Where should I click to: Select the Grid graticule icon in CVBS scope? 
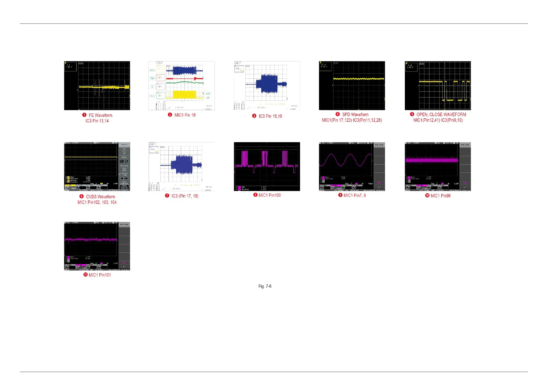[124, 169]
